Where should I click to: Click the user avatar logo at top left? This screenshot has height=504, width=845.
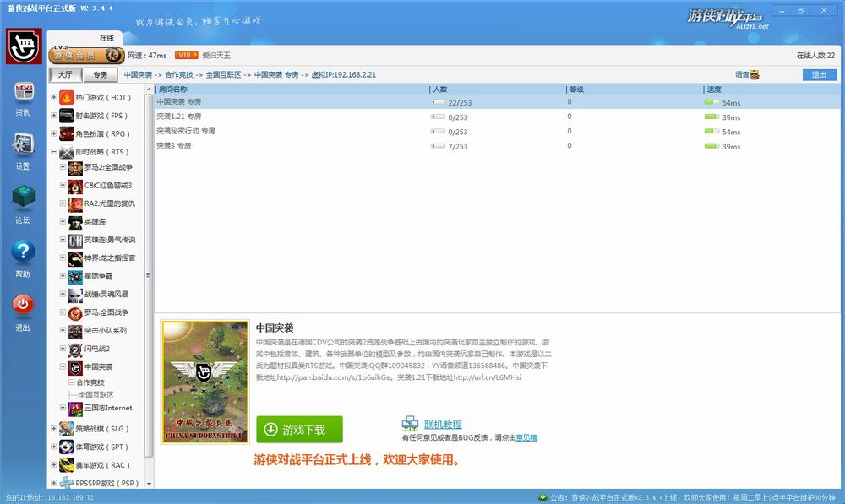(24, 46)
